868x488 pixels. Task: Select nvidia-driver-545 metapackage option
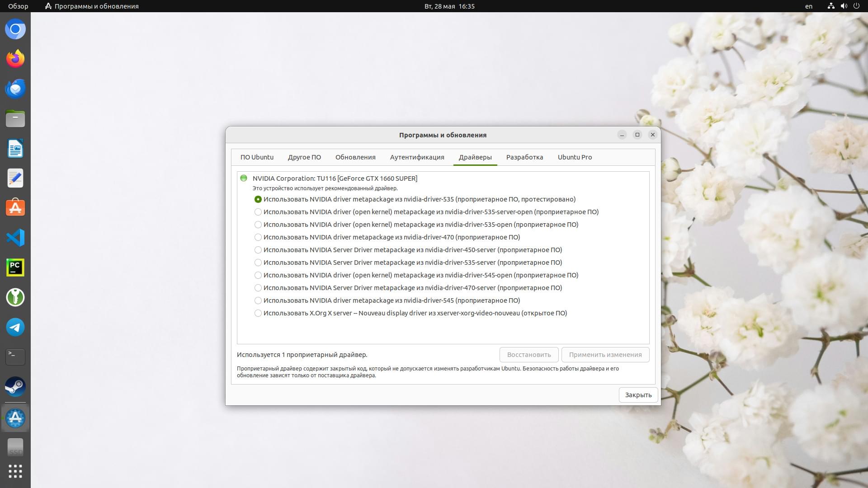(x=387, y=300)
